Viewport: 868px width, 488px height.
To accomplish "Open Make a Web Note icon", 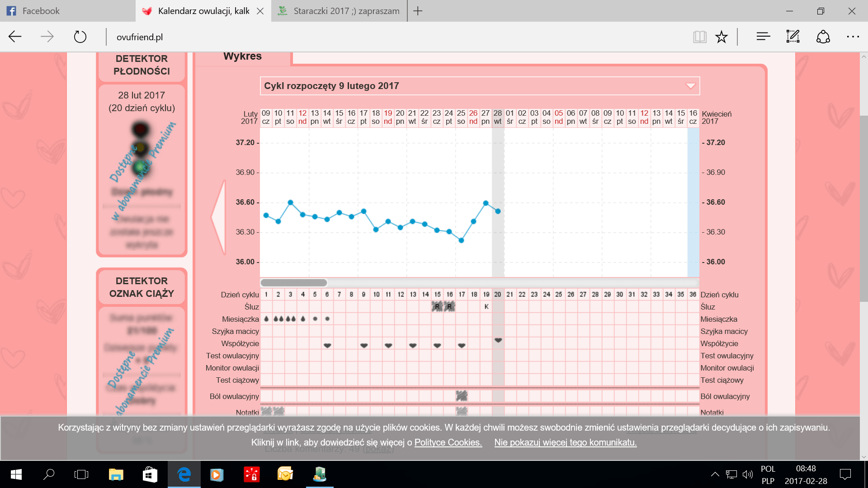I will [x=793, y=37].
